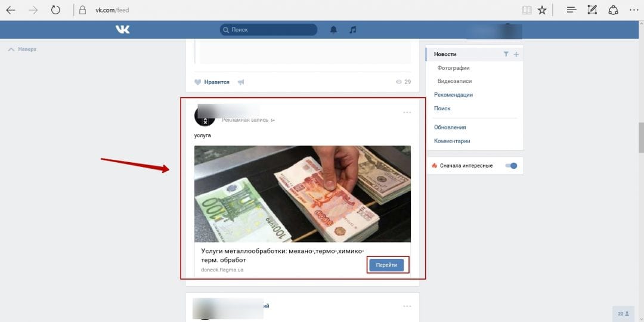Expand options menu of the lower post
644x322 pixels.
point(407,306)
